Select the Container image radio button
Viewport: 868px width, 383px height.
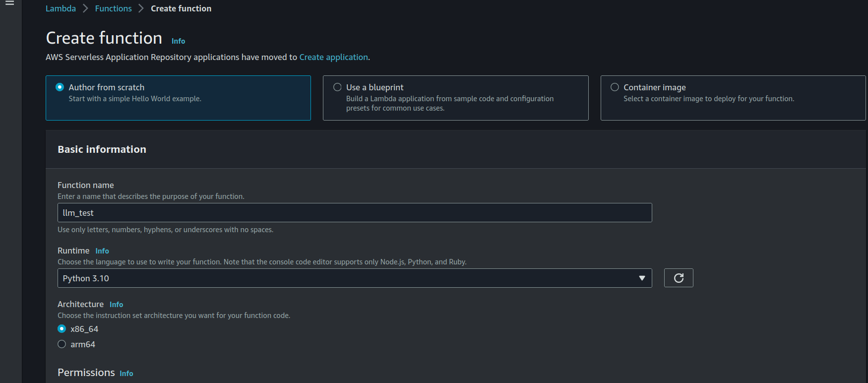pos(615,87)
